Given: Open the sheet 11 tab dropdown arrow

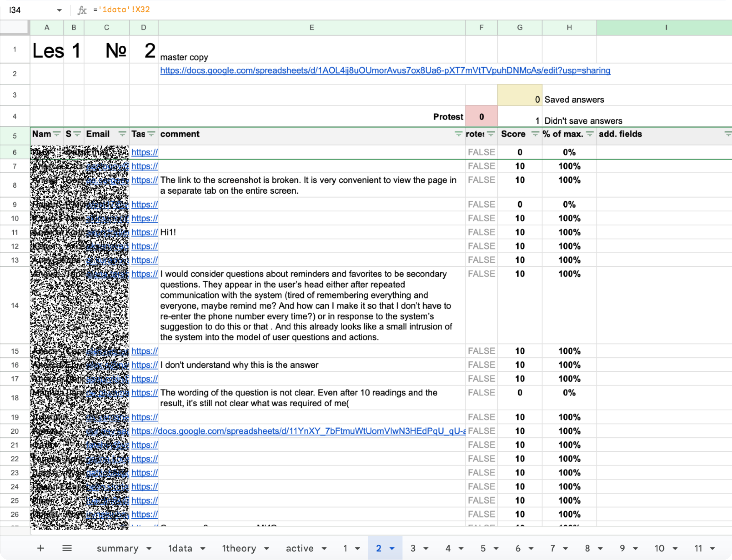Looking at the screenshot, I should point(712,549).
